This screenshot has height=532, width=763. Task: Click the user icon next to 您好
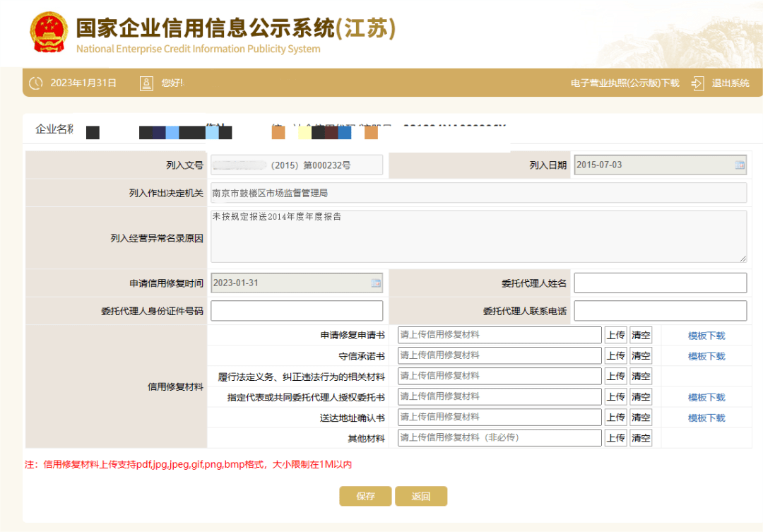tap(146, 83)
